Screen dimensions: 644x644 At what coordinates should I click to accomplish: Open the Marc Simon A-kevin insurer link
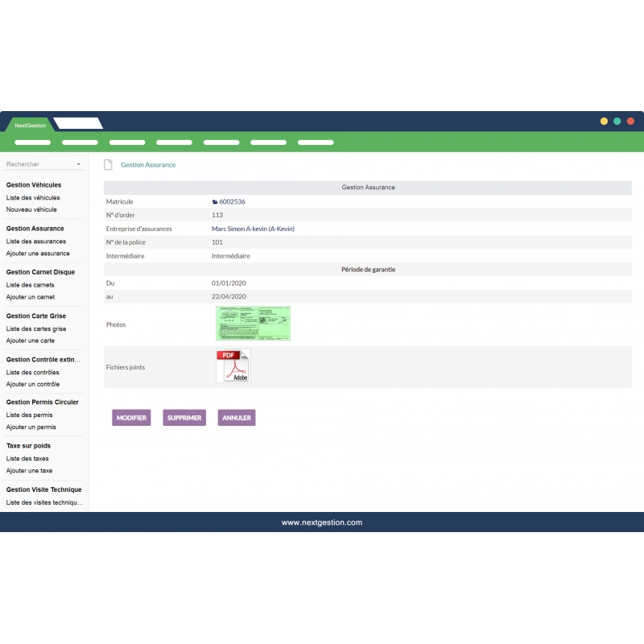pos(254,229)
